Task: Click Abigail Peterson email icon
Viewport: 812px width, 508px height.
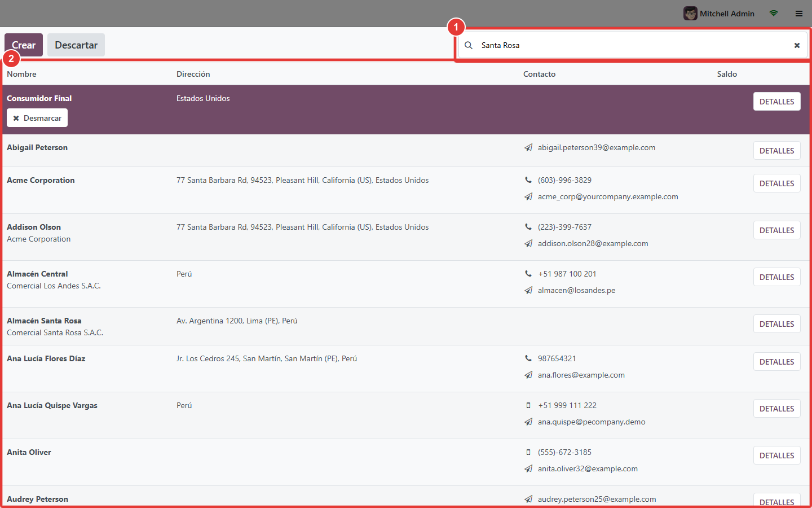Action: pyautogui.click(x=528, y=147)
